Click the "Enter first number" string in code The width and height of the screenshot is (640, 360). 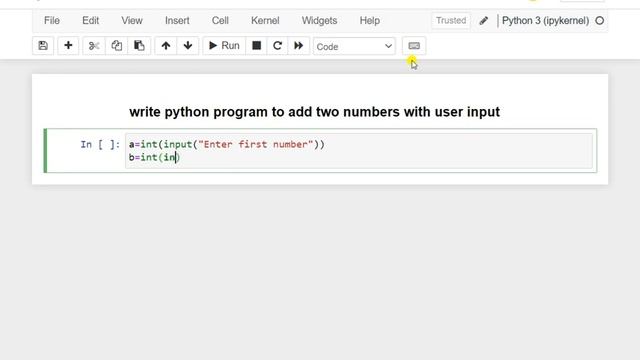click(256, 144)
